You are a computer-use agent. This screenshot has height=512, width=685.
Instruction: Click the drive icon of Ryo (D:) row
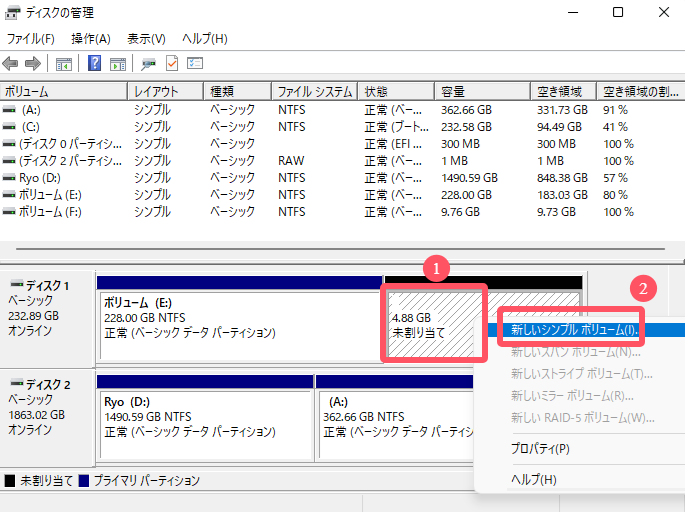[9, 178]
